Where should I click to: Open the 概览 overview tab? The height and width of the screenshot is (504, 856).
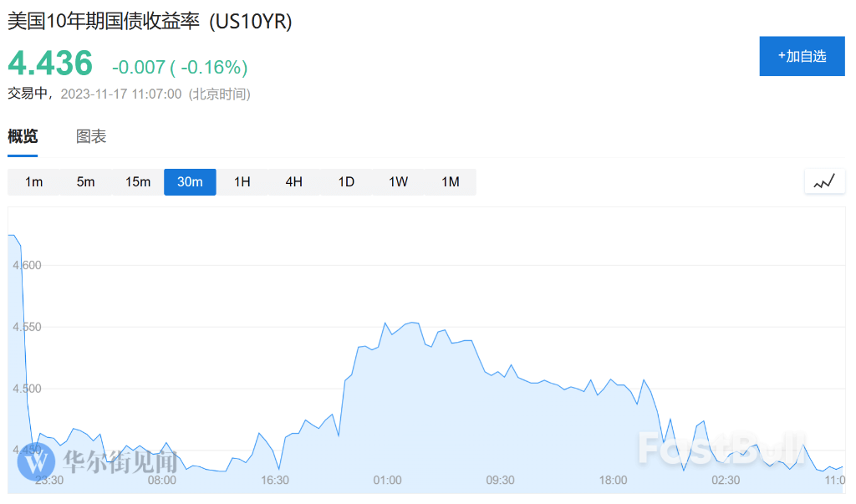click(23, 136)
